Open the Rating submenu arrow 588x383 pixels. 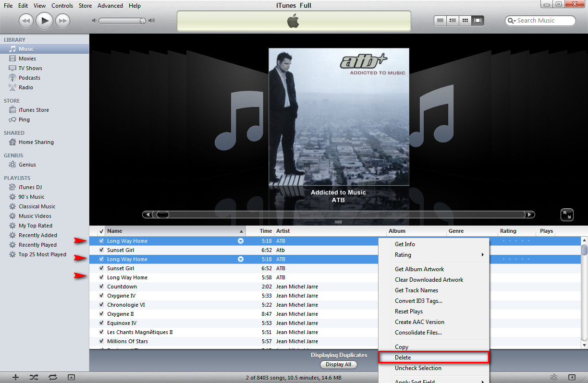tap(482, 255)
